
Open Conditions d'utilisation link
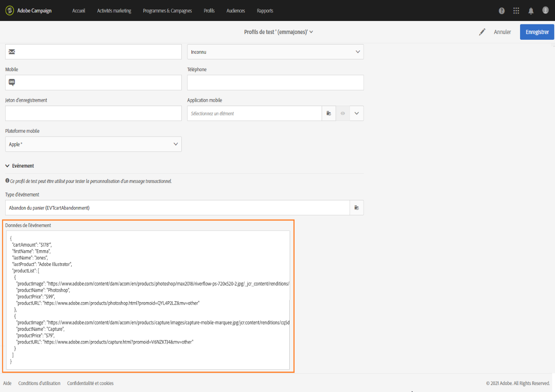pos(39,383)
